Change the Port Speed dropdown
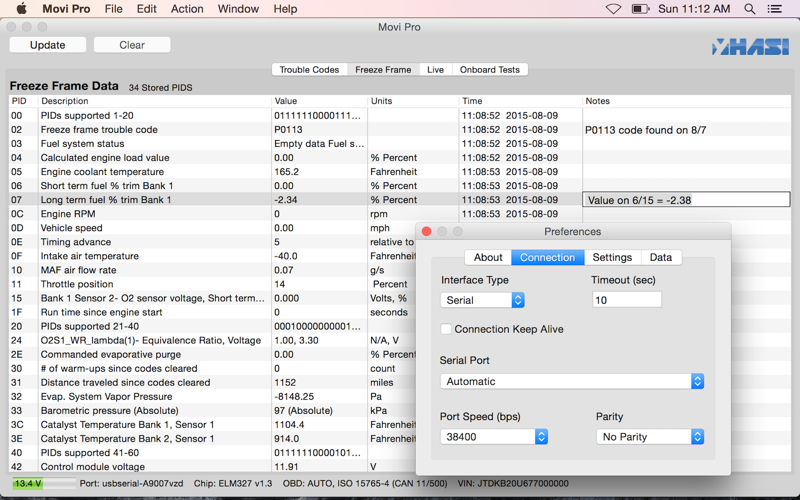 click(494, 437)
